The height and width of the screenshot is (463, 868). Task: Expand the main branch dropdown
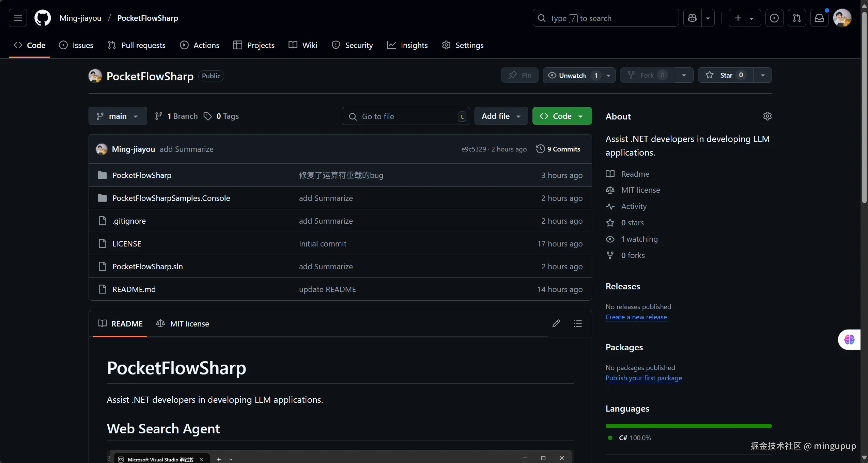click(118, 116)
